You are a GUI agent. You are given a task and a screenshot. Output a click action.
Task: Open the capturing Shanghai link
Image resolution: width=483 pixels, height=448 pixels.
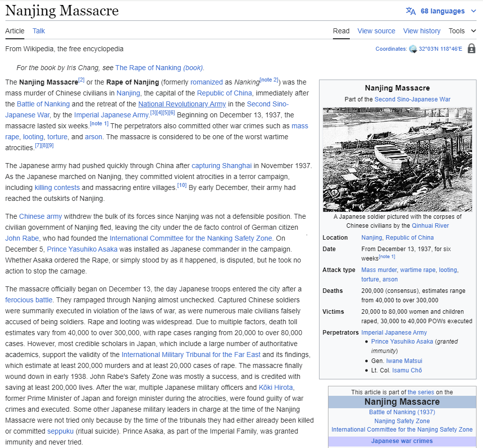[x=222, y=166]
